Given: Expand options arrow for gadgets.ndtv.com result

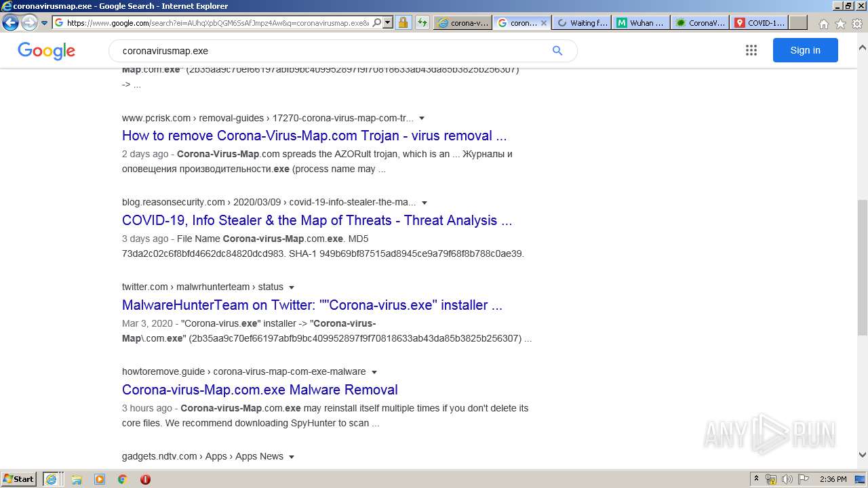Looking at the screenshot, I should (x=292, y=457).
